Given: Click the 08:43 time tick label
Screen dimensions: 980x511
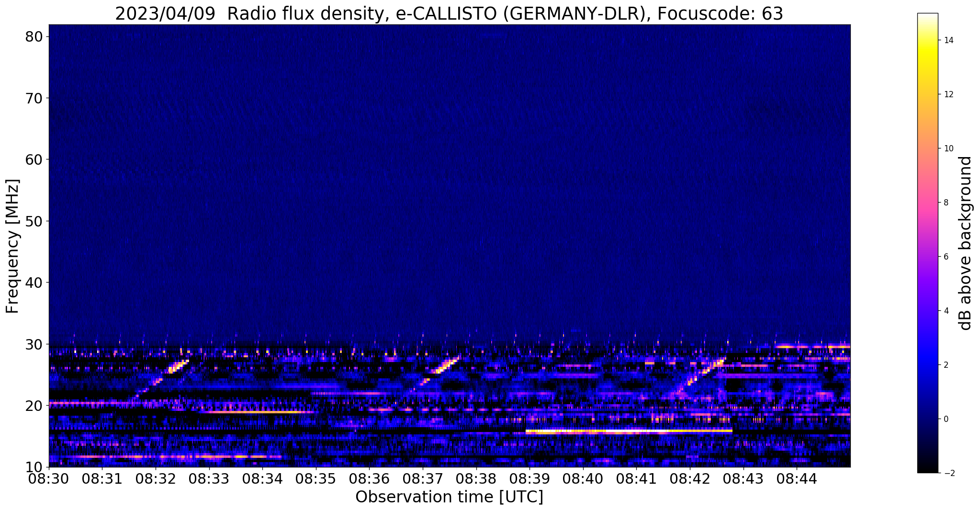Looking at the screenshot, I should 743,479.
